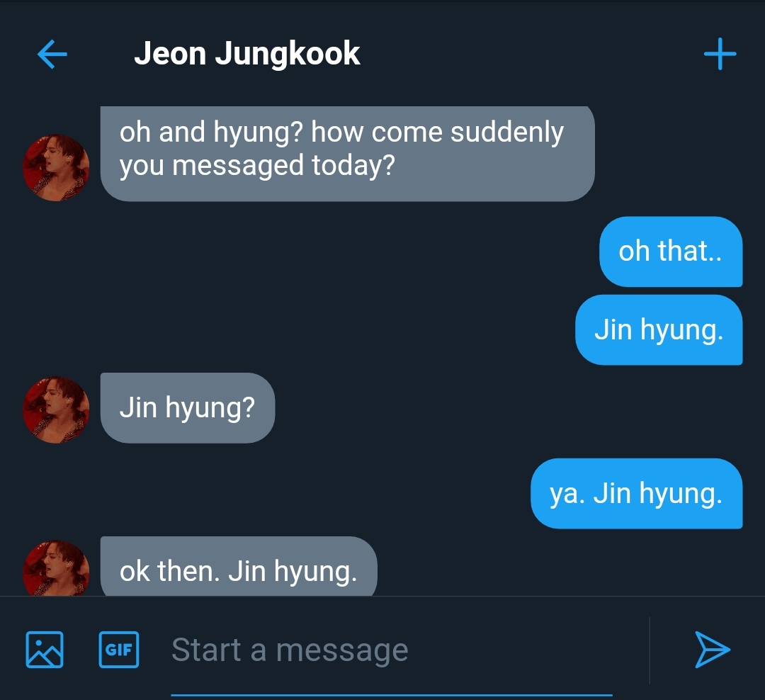Tap avatar beside 'how come suddenly' message

pos(56,168)
